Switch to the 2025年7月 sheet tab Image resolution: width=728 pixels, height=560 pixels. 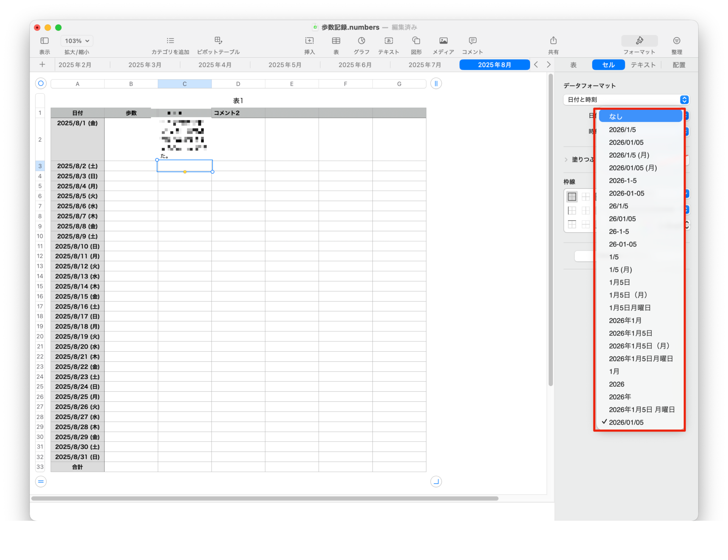[x=425, y=65]
